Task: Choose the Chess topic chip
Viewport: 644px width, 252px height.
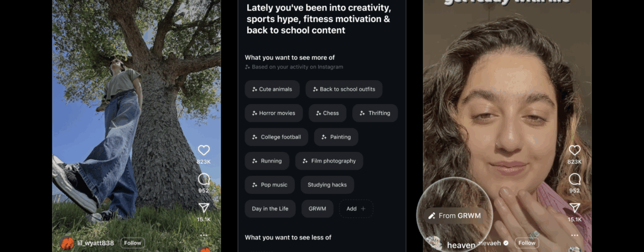Action: [327, 113]
